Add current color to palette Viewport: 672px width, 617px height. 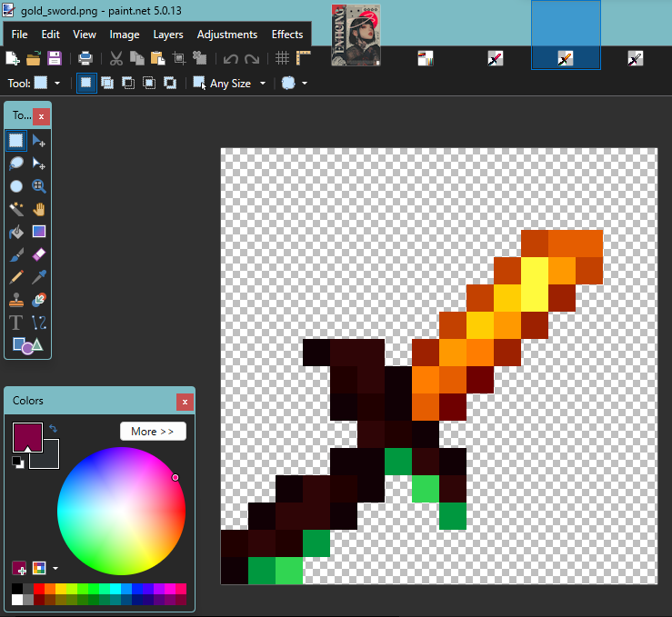[x=19, y=569]
